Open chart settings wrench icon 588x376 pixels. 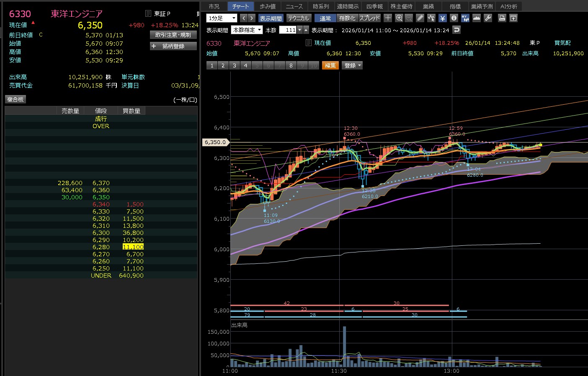tap(487, 18)
